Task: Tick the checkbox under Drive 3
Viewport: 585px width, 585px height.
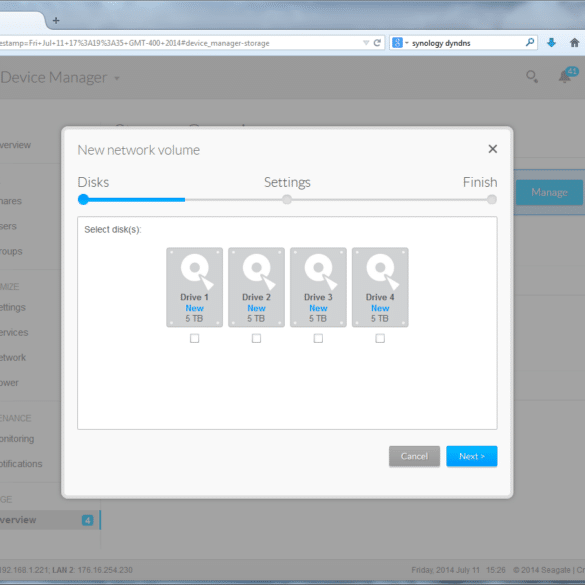Action: click(x=318, y=338)
